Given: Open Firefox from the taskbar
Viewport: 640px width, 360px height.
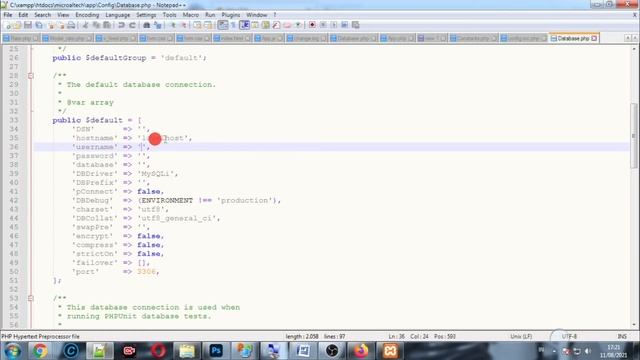Looking at the screenshot, I should point(361,351).
